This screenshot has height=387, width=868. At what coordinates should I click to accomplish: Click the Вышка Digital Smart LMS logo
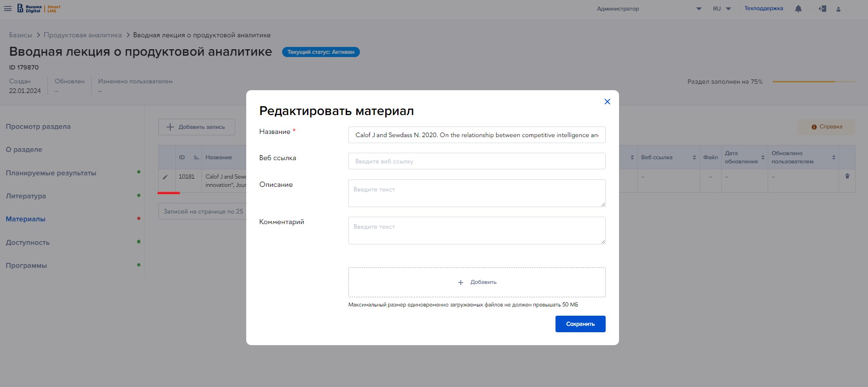[39, 9]
